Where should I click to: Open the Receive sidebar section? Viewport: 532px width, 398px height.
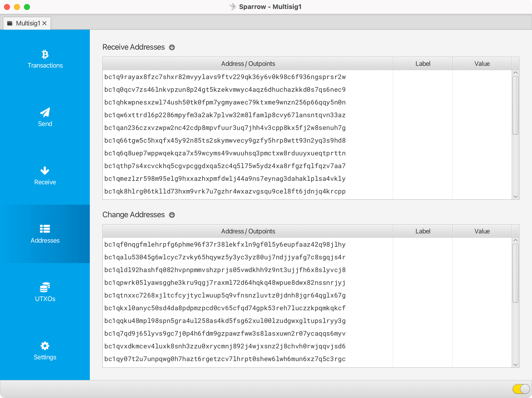pyautogui.click(x=45, y=176)
